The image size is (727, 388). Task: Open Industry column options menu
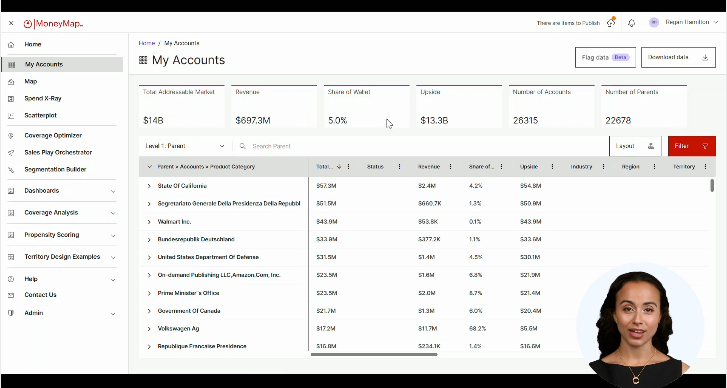click(x=603, y=167)
